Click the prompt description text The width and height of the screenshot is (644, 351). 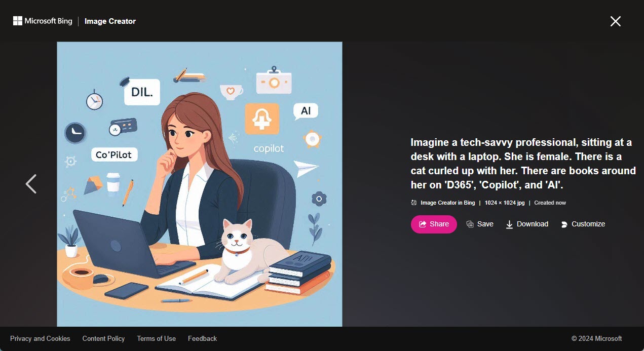(x=523, y=164)
